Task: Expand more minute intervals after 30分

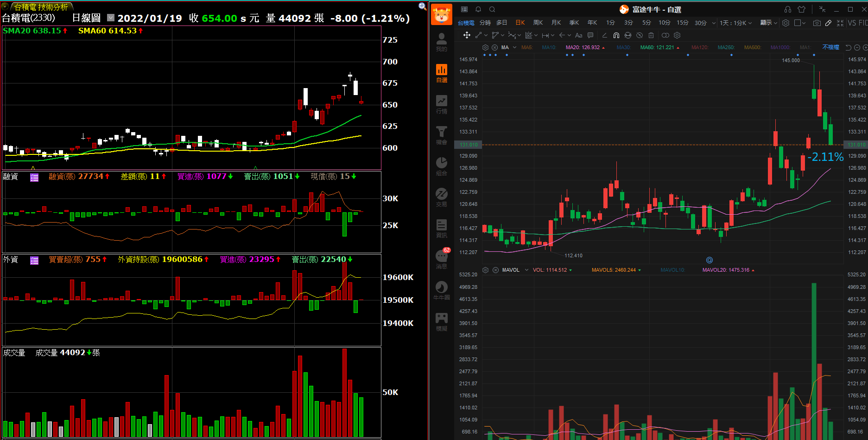Action: pyautogui.click(x=714, y=23)
